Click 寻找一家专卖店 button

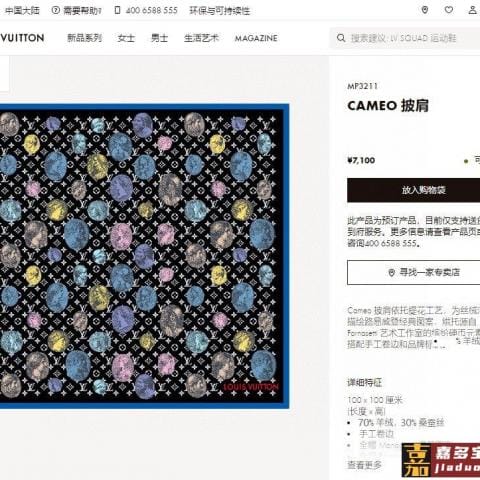pyautogui.click(x=413, y=273)
